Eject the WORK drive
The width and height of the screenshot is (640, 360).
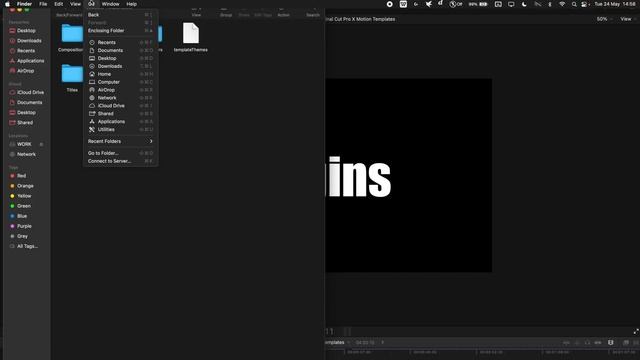[41, 144]
